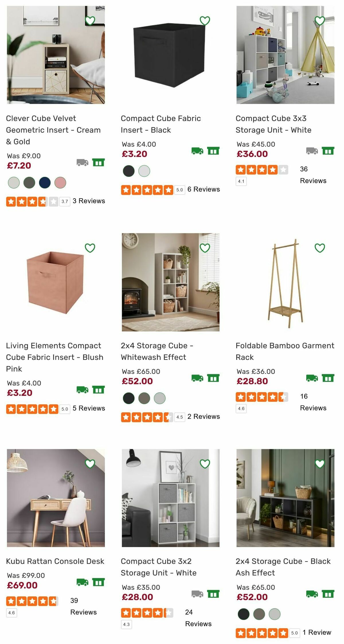Add Compact Cube Fabric Insert Black to wishlist
This screenshot has width=344, height=644.
click(205, 20)
